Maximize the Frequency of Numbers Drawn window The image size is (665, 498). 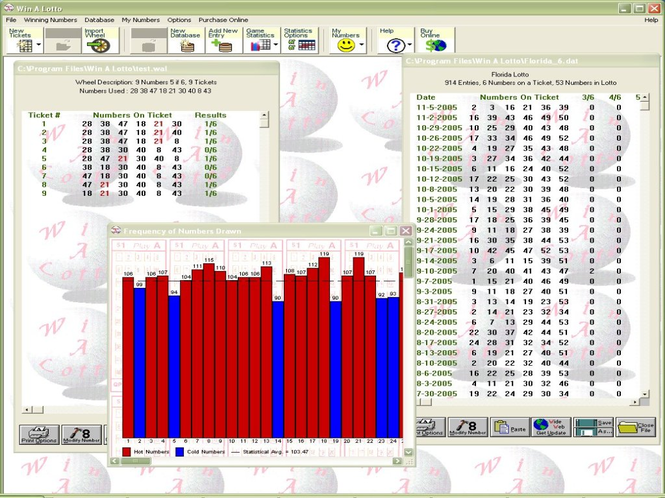tap(391, 231)
